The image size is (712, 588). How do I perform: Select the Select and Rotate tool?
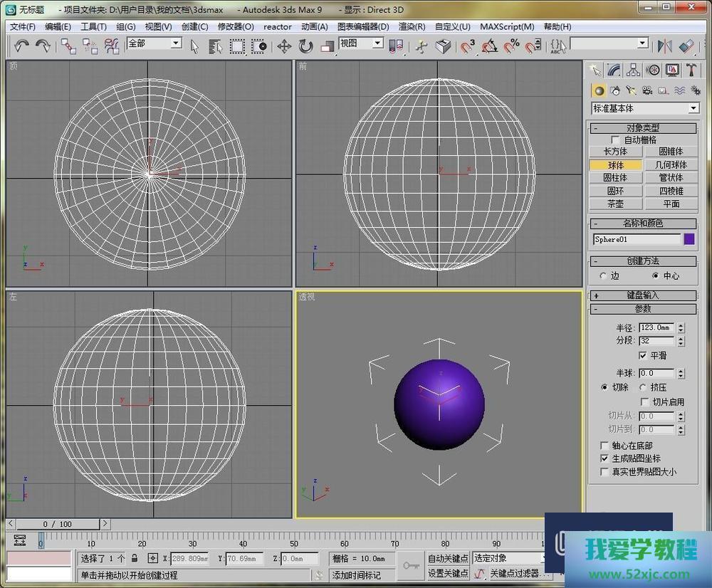pos(305,46)
